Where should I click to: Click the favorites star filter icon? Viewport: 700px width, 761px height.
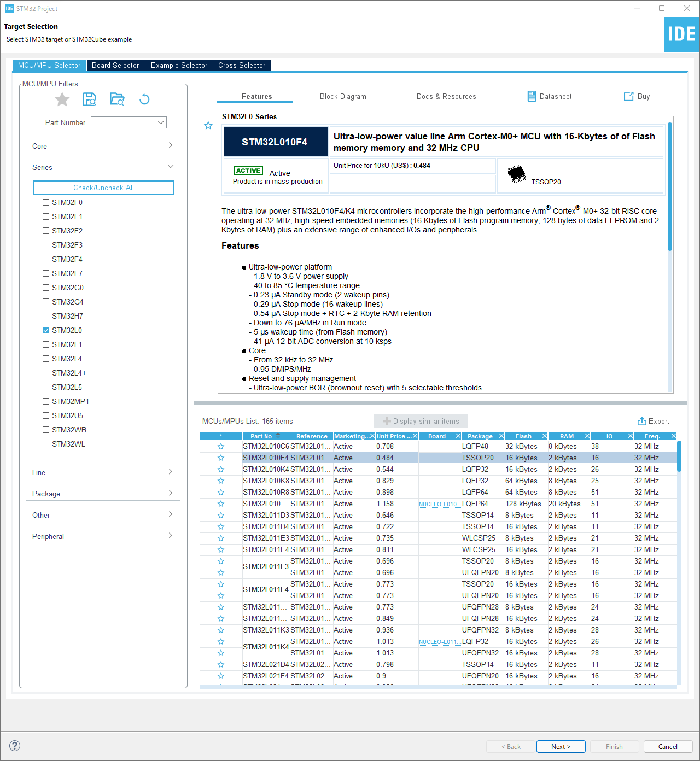(x=62, y=99)
